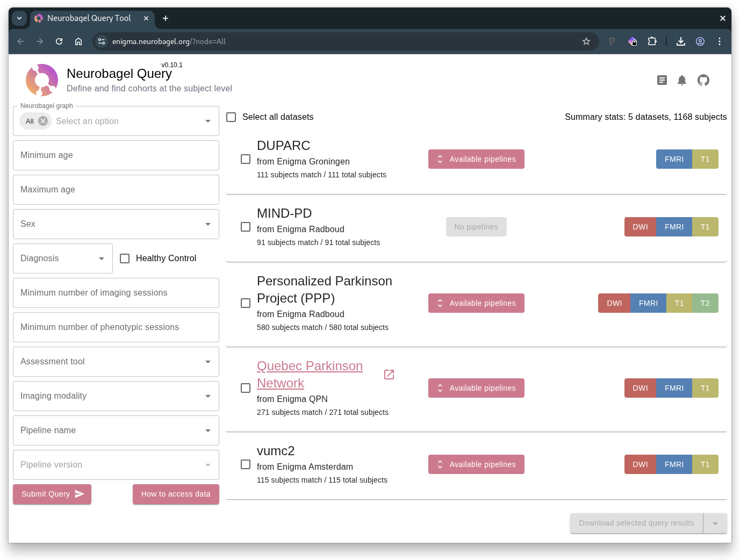Click the T1 badge for vumc2
740x560 pixels.
(705, 464)
